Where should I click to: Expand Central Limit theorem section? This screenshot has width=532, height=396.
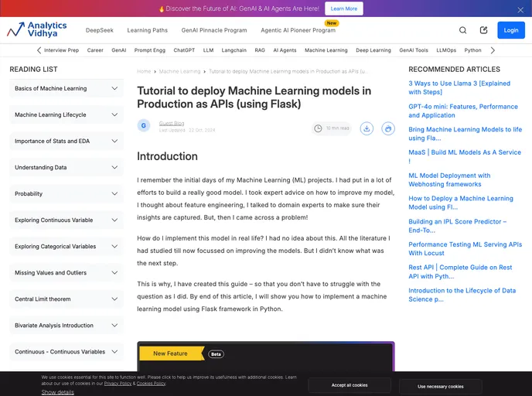(66, 299)
